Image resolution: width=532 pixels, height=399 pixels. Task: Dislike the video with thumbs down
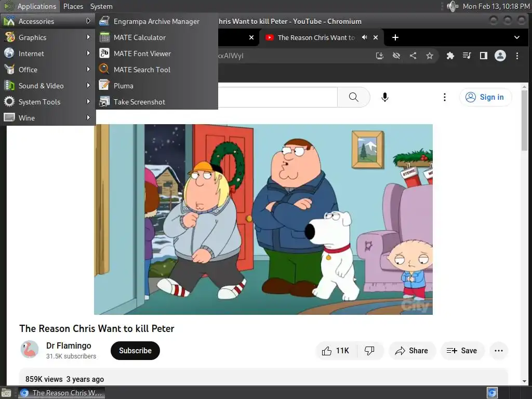pyautogui.click(x=369, y=351)
